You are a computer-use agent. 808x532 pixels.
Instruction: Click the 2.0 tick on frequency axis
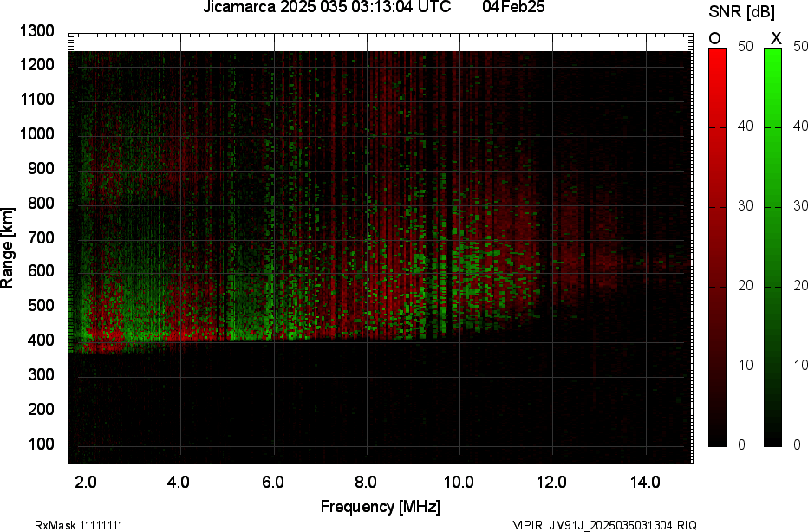(87, 482)
